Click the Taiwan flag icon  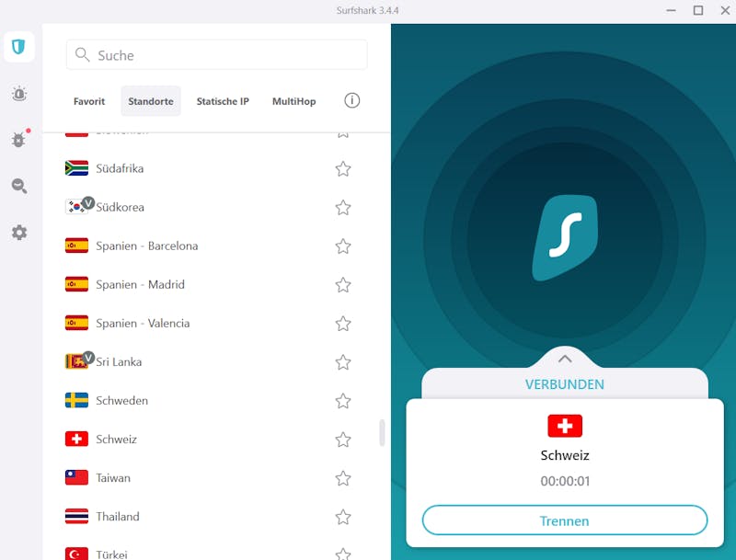76,478
